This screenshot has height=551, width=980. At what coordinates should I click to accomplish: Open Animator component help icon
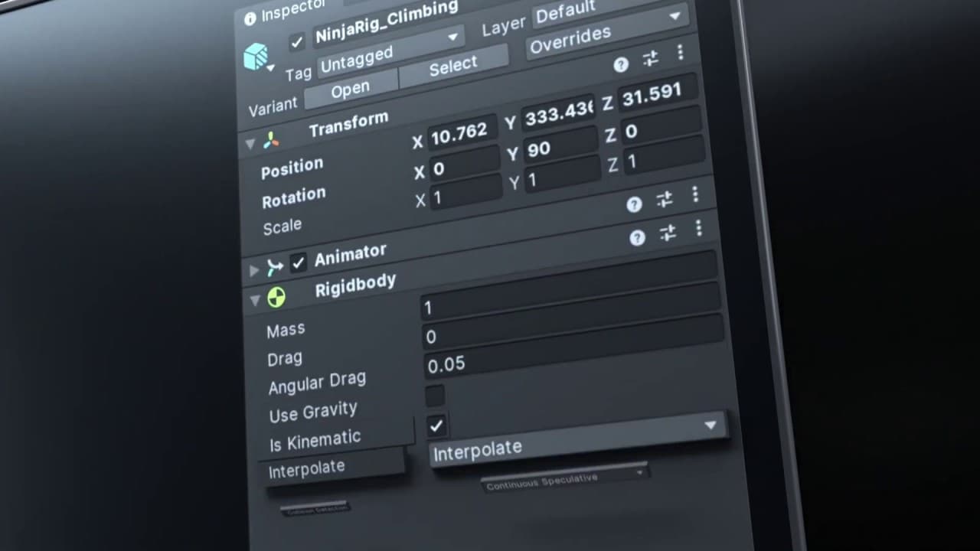[x=634, y=204]
